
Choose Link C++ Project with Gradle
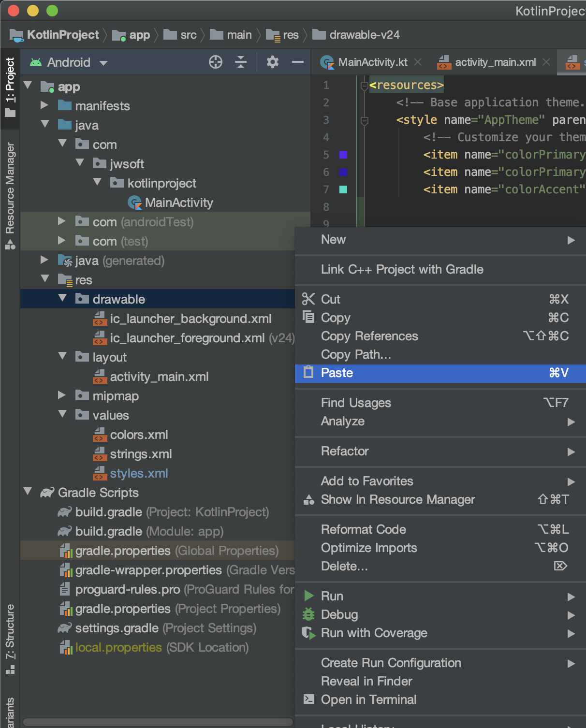pos(440,269)
